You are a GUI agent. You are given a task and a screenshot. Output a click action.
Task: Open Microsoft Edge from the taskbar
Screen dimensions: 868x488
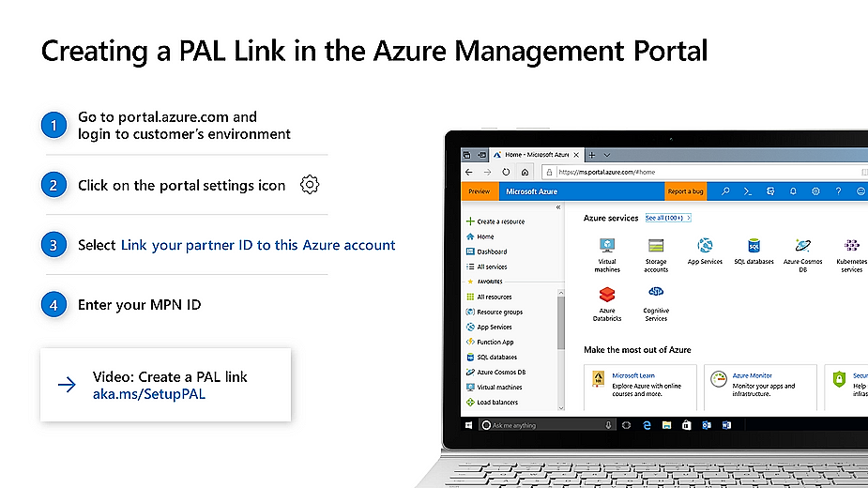[647, 425]
